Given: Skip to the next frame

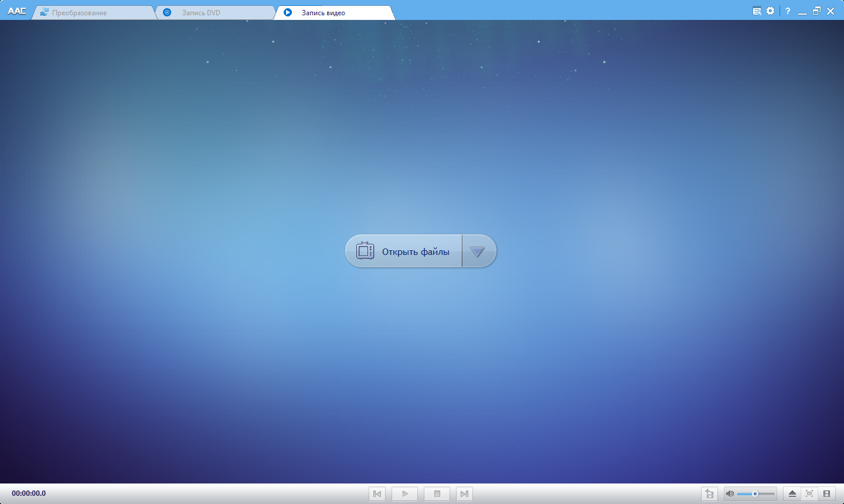Looking at the screenshot, I should (464, 493).
